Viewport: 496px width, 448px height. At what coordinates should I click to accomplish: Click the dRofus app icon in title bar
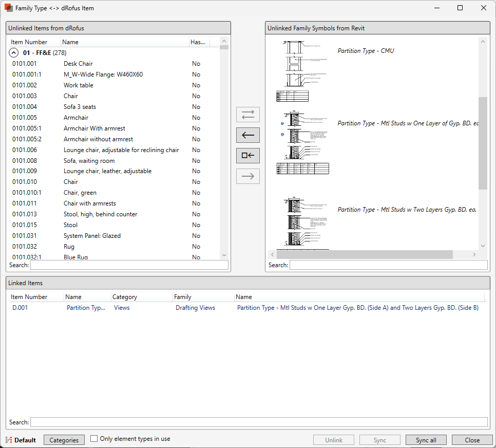click(9, 8)
